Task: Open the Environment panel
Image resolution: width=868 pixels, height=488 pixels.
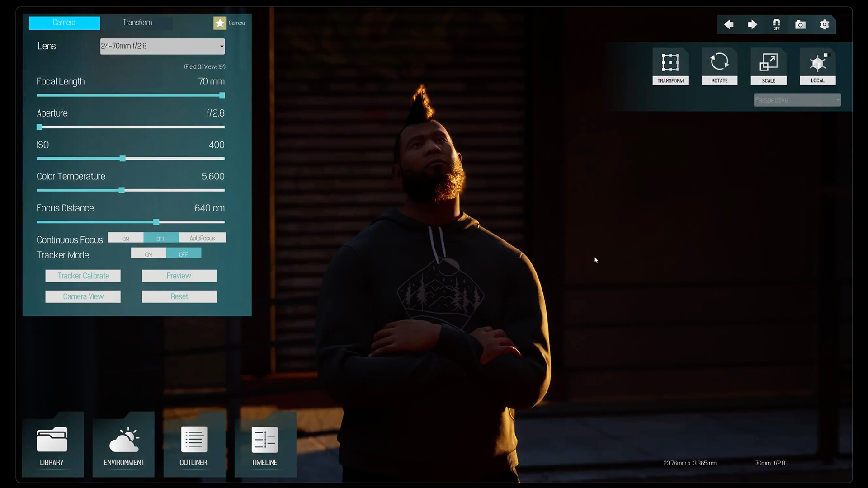Action: pyautogui.click(x=123, y=445)
